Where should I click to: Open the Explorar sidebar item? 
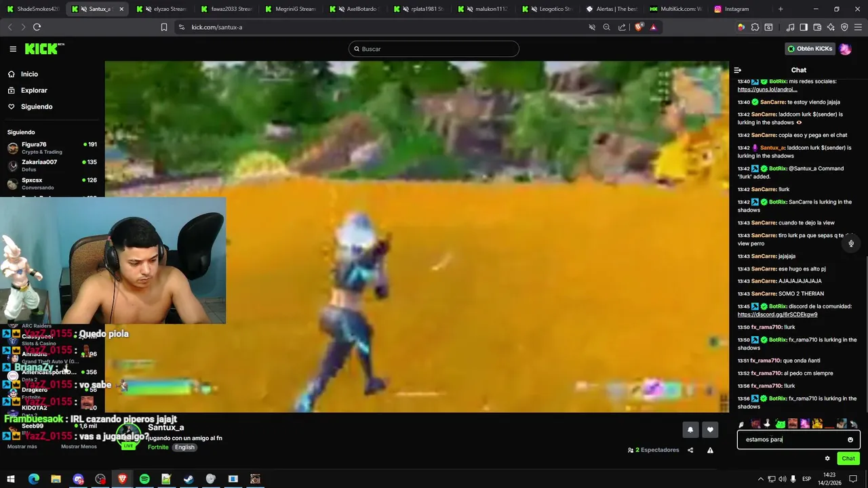click(34, 90)
